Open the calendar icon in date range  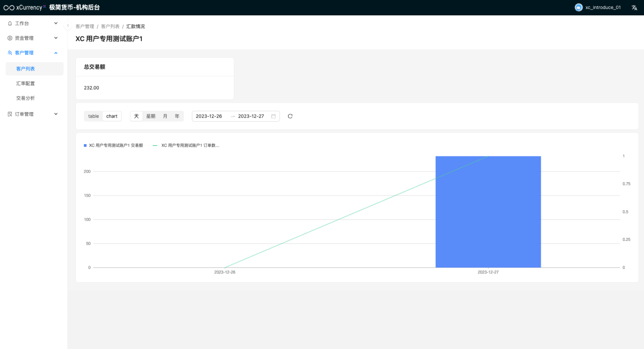(x=273, y=116)
